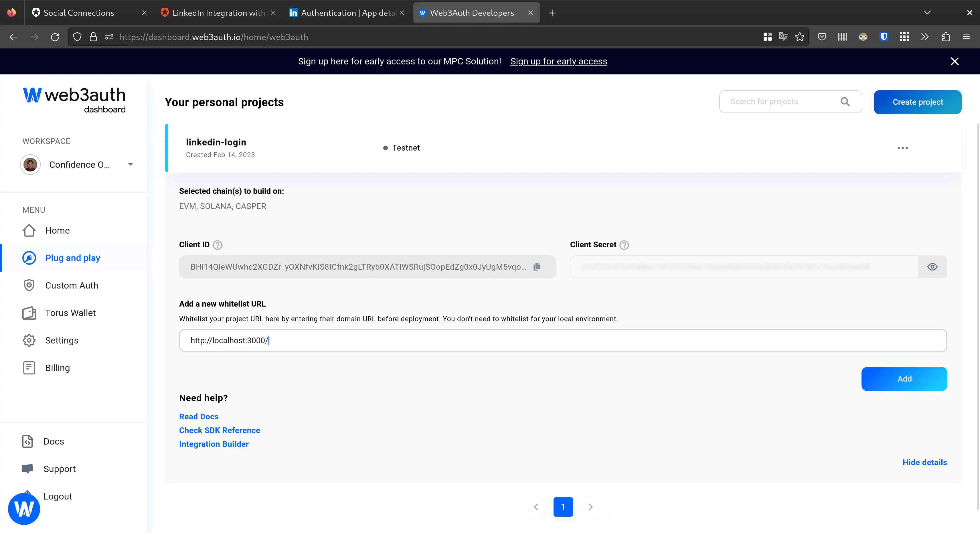Click the Create project button
The width and height of the screenshot is (980, 533).
click(918, 102)
